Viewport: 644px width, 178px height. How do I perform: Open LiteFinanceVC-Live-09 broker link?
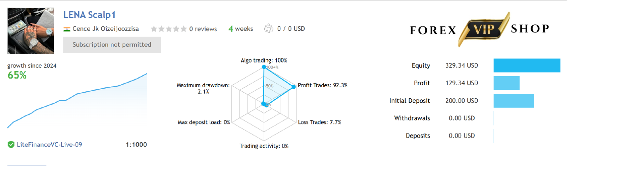(x=49, y=145)
